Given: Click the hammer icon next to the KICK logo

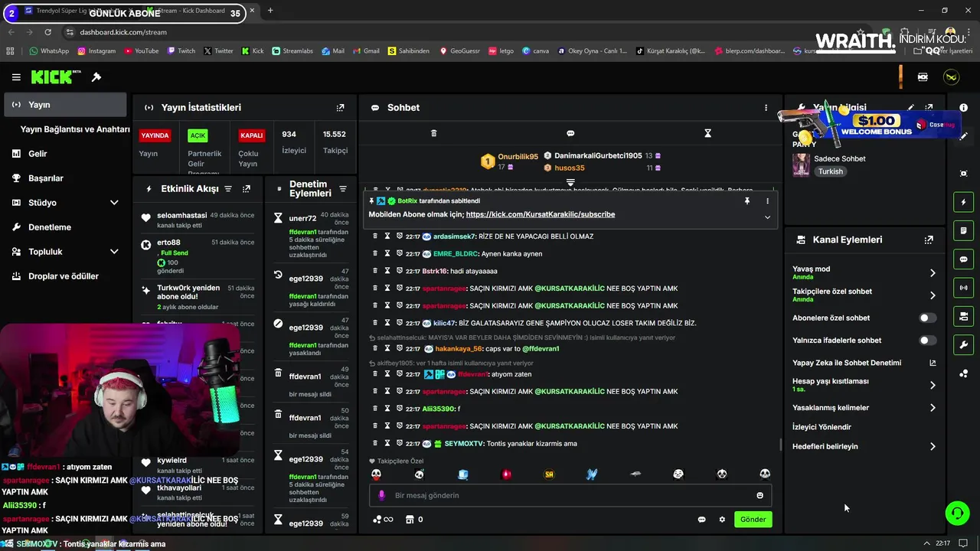Looking at the screenshot, I should click(96, 77).
